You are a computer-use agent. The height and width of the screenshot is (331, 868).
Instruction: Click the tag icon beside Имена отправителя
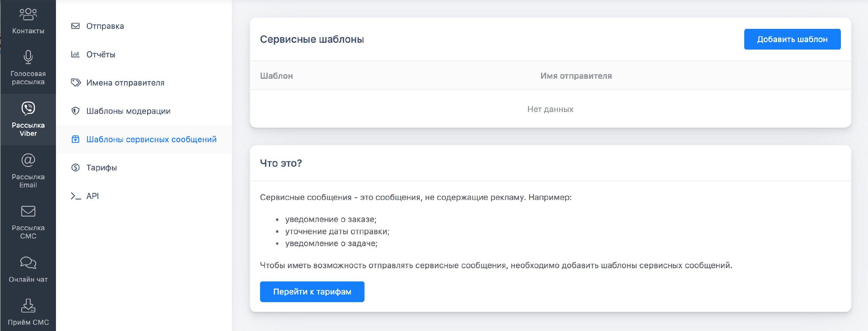pyautogui.click(x=76, y=83)
